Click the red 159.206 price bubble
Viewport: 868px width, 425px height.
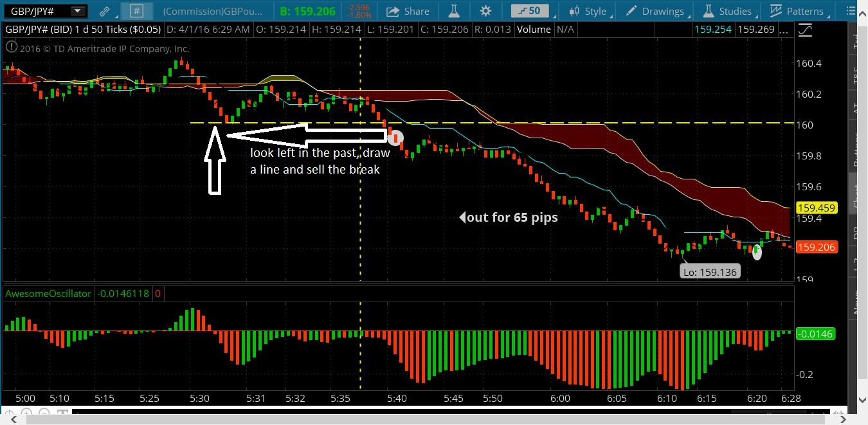pyautogui.click(x=816, y=247)
